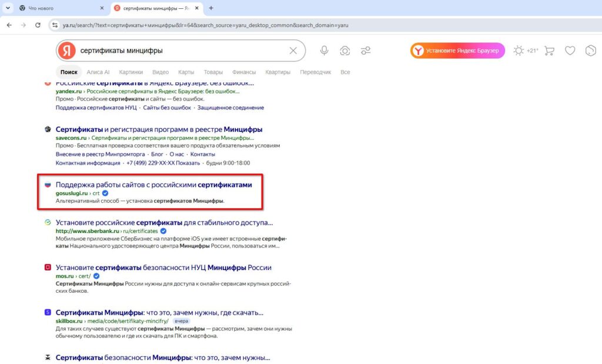Open favorites heart icon
602x364 pixels.
pyautogui.click(x=570, y=51)
